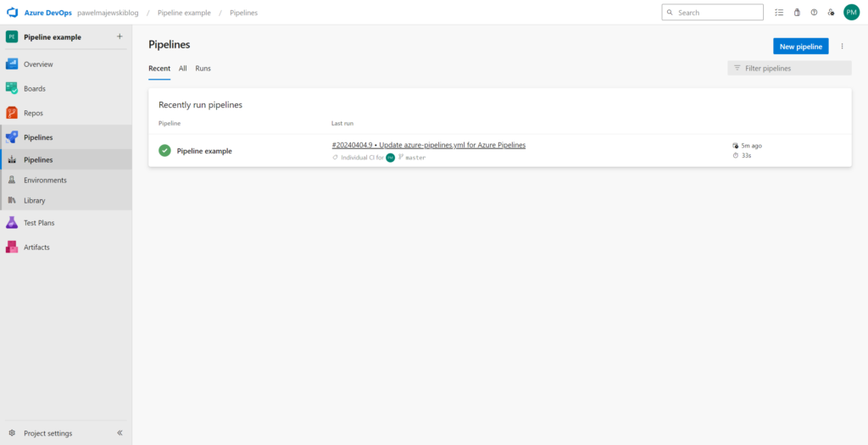Click the Pipelines hub rocket icon

point(12,137)
